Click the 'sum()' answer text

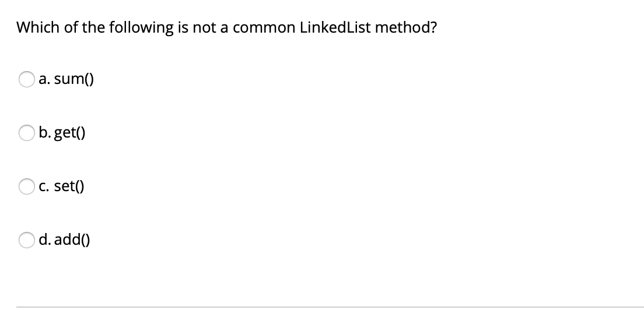coord(74,79)
